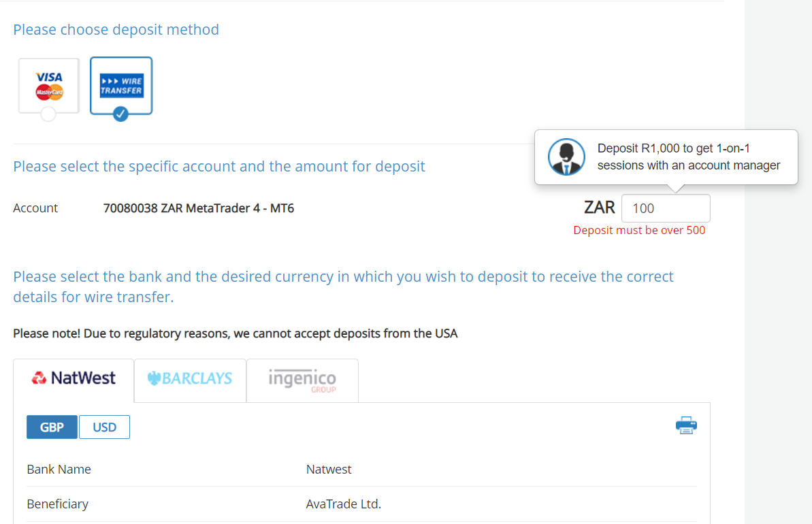Toggle the empty radio circle under Visa
Viewport: 812px width, 524px height.
coord(48,114)
